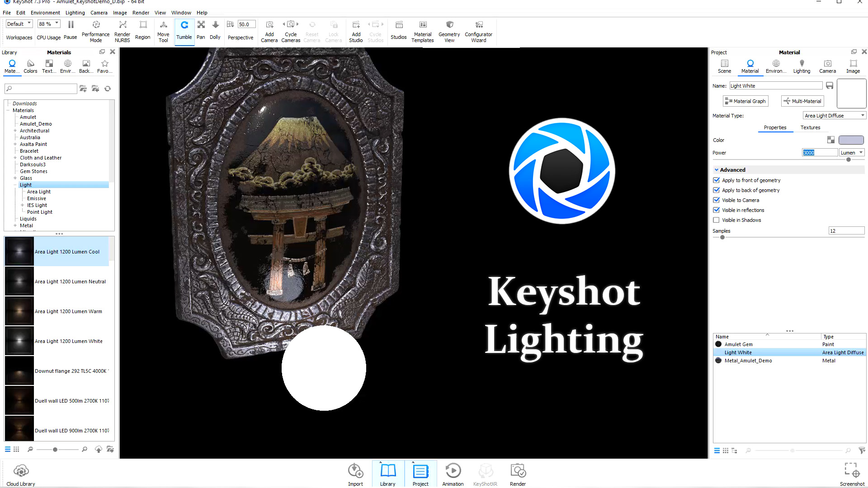Adjust the Samples slider handle
The image size is (868, 488).
point(722,237)
